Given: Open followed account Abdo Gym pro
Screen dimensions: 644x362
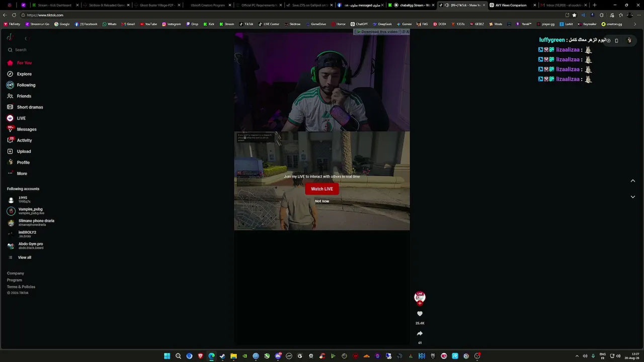Looking at the screenshot, I should pyautogui.click(x=25, y=246).
